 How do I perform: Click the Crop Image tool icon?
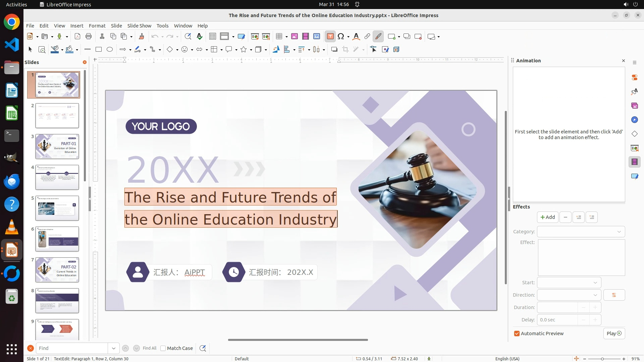pyautogui.click(x=345, y=50)
